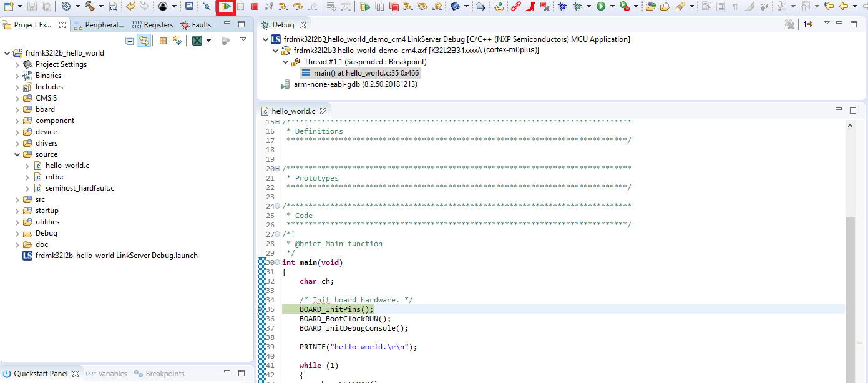
Task: Click the green bug Debug icon
Action: click(577, 7)
